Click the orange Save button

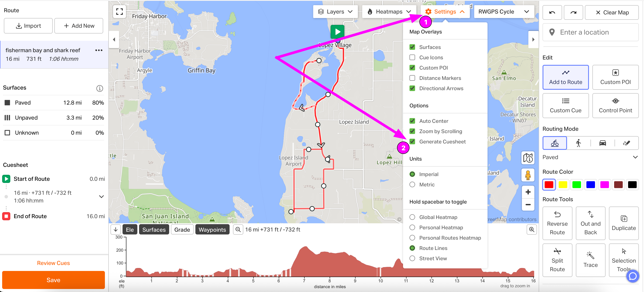click(x=54, y=280)
